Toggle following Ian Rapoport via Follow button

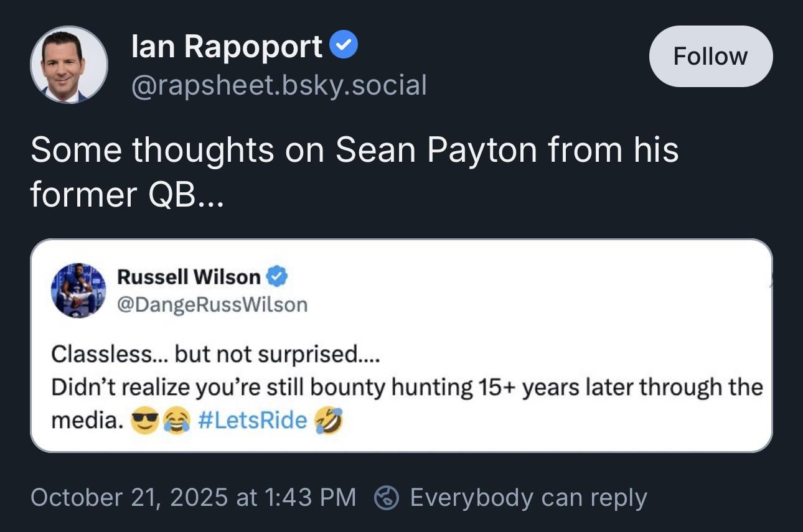click(710, 55)
